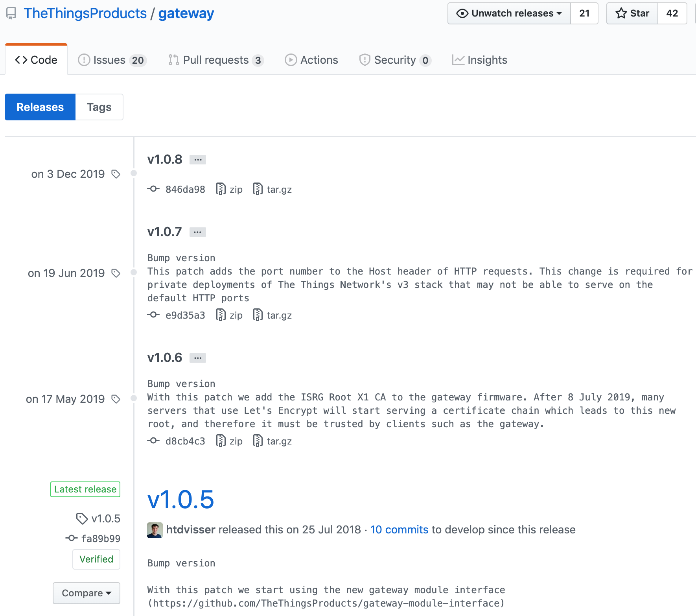Open the v1.0.7 release title
Viewport: 696px width, 616px height.
[165, 232]
